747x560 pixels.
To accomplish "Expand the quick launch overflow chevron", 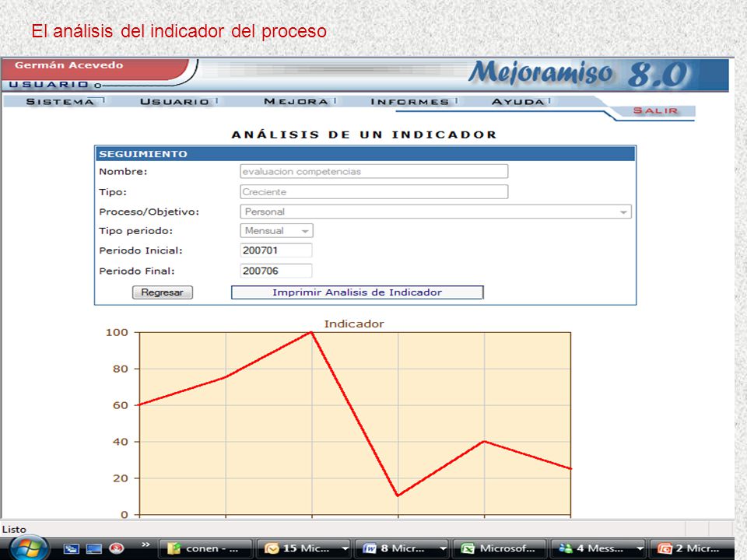I will coord(146,544).
